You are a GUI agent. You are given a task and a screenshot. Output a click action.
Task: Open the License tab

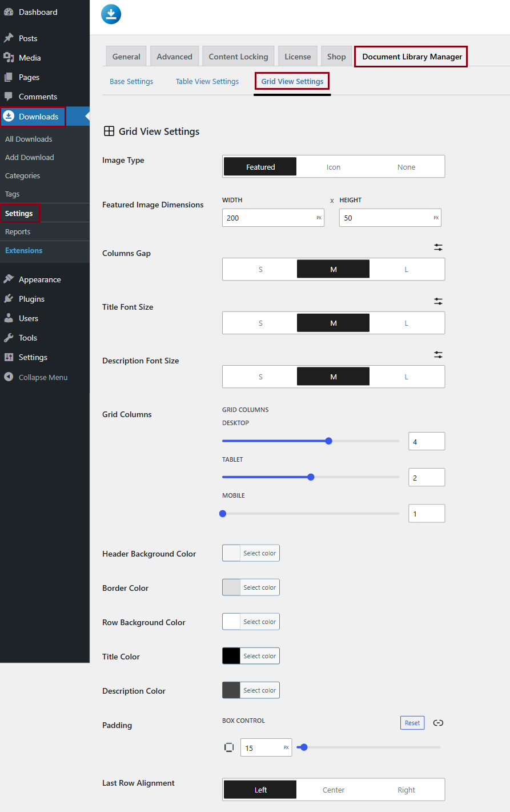point(298,57)
